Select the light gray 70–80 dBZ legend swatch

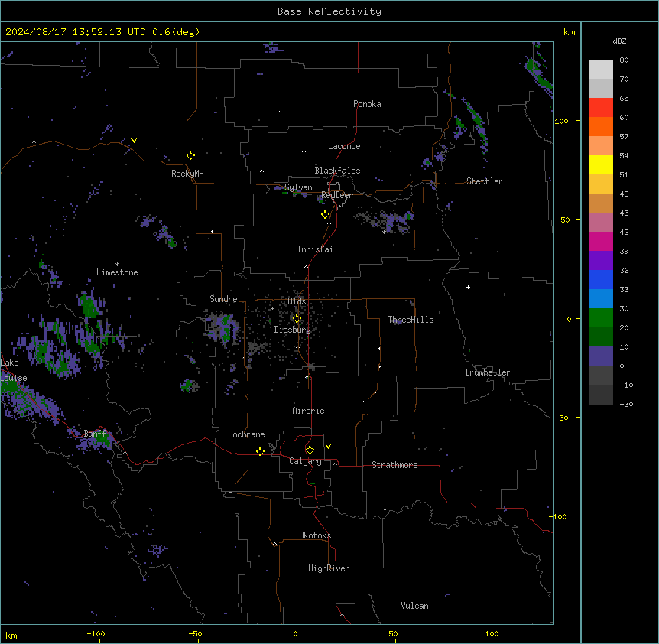tap(601, 70)
